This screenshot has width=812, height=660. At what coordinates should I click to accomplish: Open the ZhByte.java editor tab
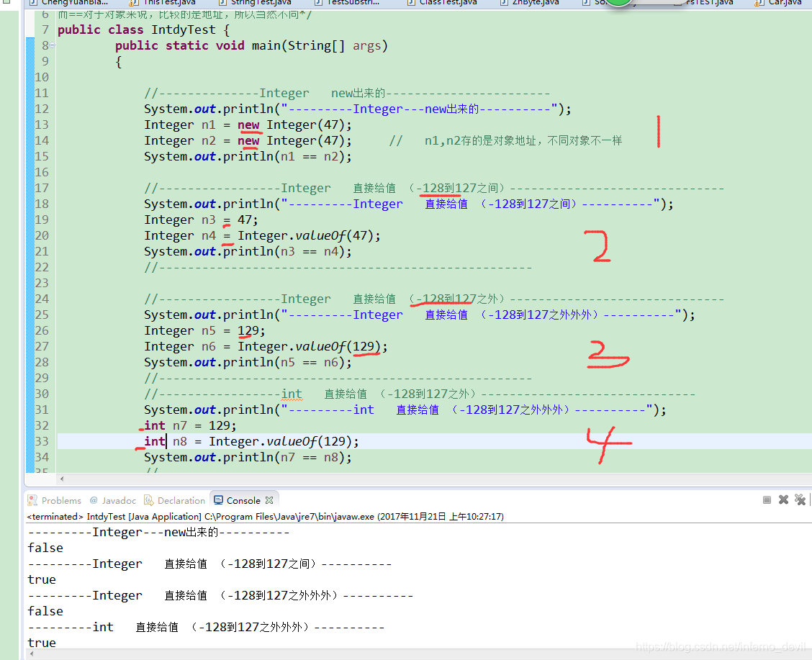(x=530, y=3)
